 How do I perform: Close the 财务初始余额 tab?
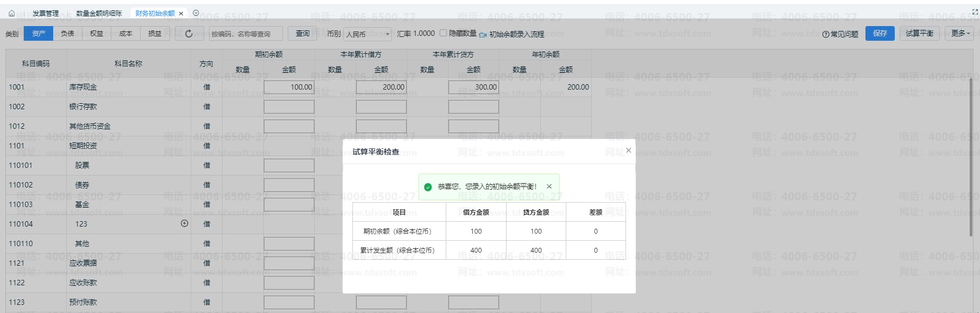(x=181, y=13)
